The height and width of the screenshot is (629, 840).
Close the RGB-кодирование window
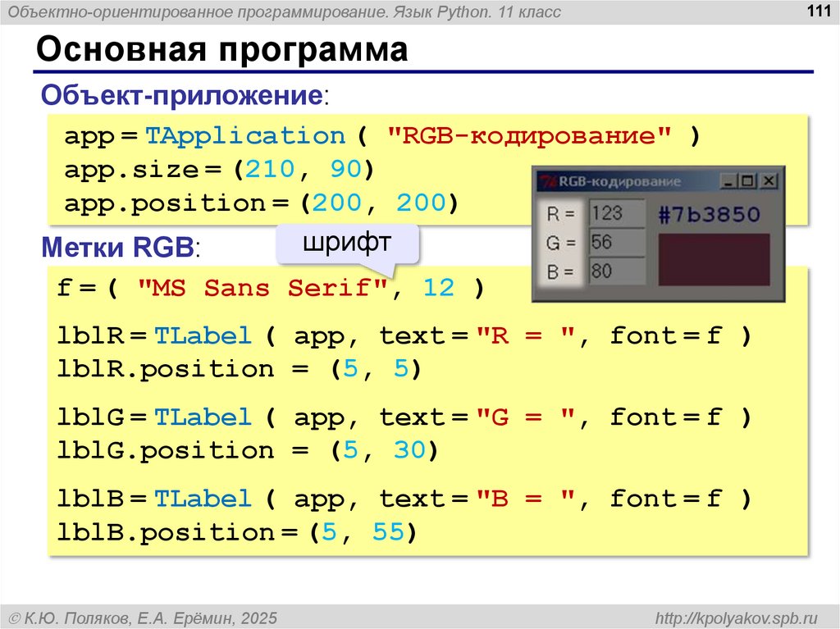[769, 181]
